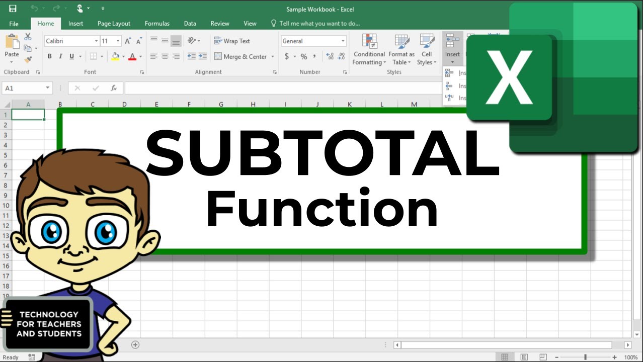Toggle Touch/Mouse mode icon

(80, 9)
